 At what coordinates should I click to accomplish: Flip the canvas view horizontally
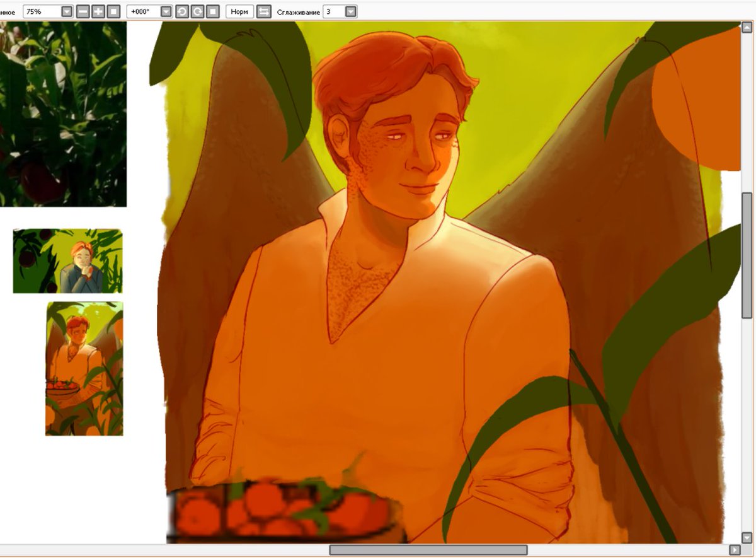tap(264, 11)
